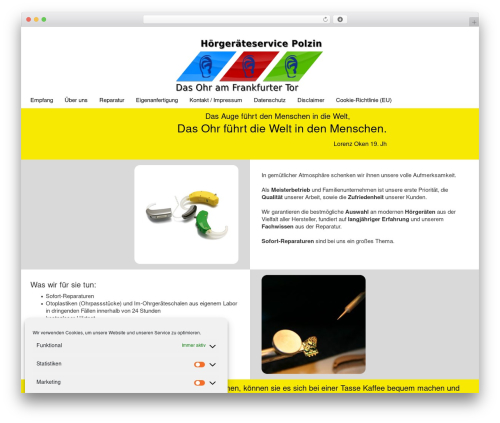Go to the Reparatur page
This screenshot has width=500, height=423.
[x=112, y=100]
